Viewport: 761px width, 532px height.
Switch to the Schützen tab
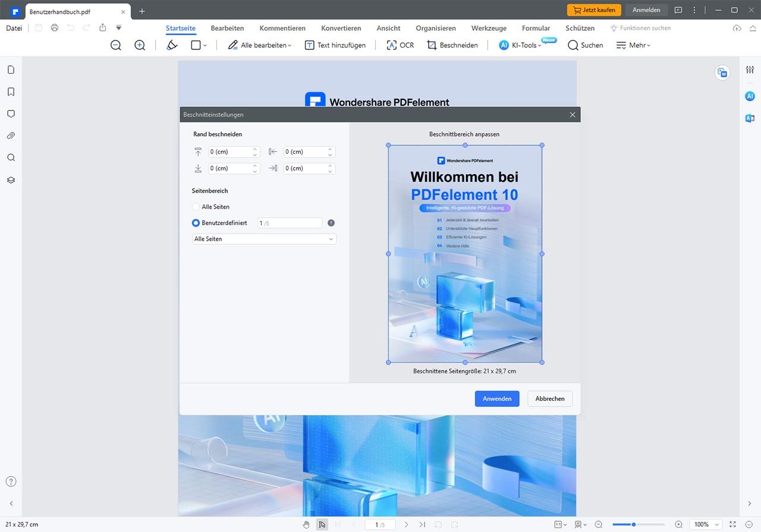coord(580,28)
